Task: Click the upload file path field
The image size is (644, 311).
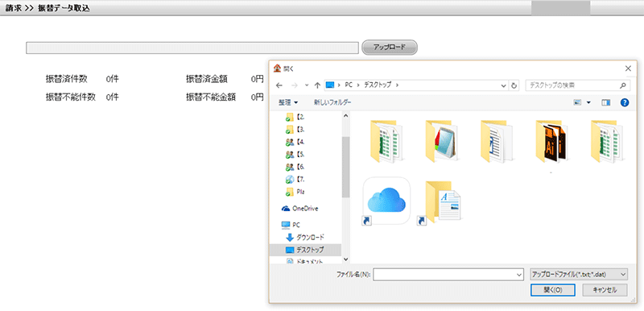Action: 192,48
